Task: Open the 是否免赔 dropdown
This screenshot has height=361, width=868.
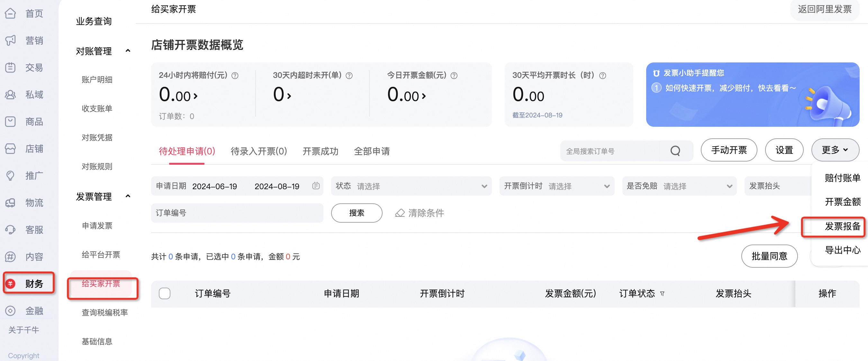Action: click(x=679, y=186)
